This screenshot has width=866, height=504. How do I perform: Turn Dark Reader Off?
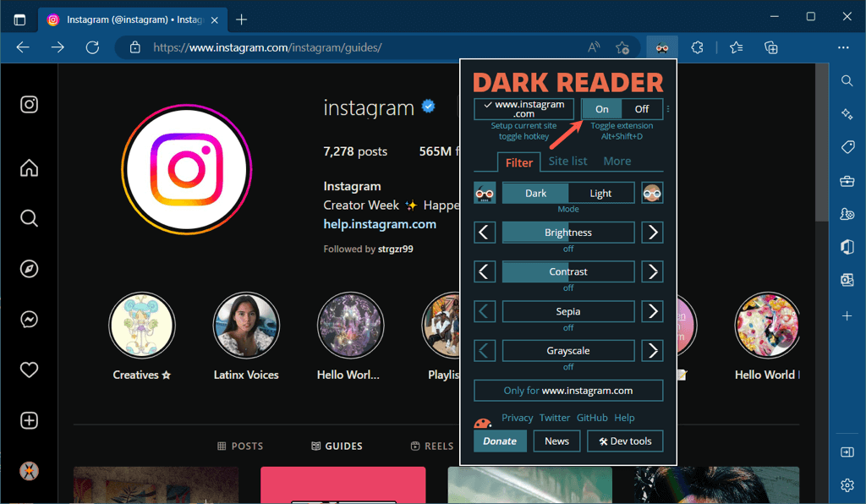[642, 109]
